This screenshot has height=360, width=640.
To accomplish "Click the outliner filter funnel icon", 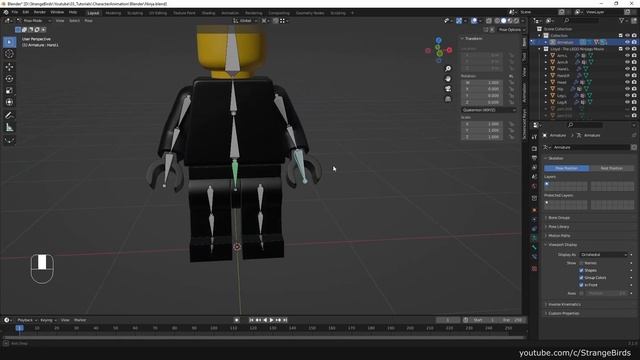I will coord(622,20).
